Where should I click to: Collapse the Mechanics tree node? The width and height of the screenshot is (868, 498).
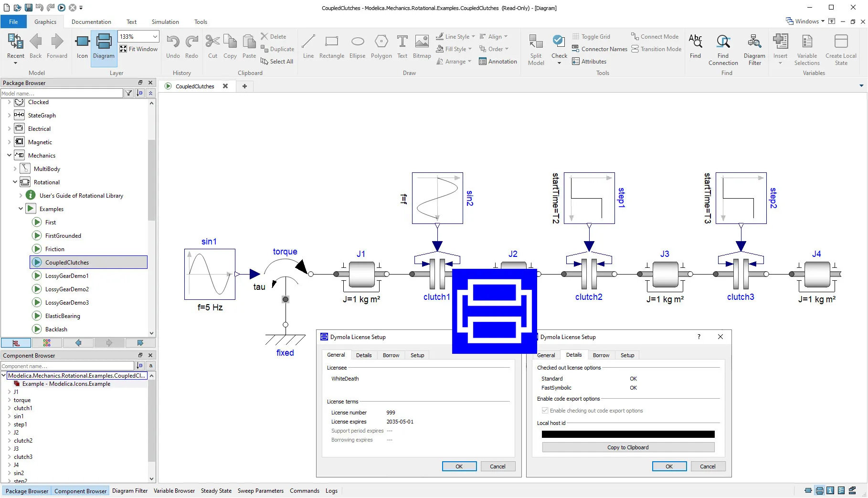coord(9,155)
